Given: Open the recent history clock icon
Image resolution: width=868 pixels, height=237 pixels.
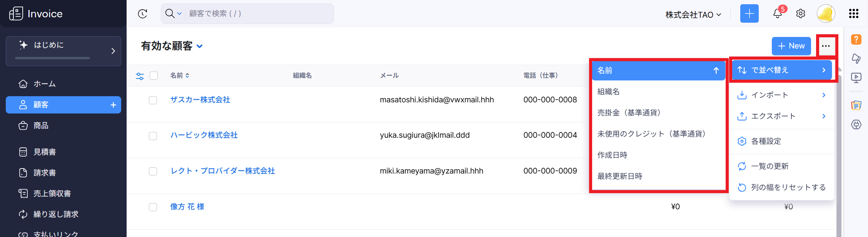Looking at the screenshot, I should 143,14.
